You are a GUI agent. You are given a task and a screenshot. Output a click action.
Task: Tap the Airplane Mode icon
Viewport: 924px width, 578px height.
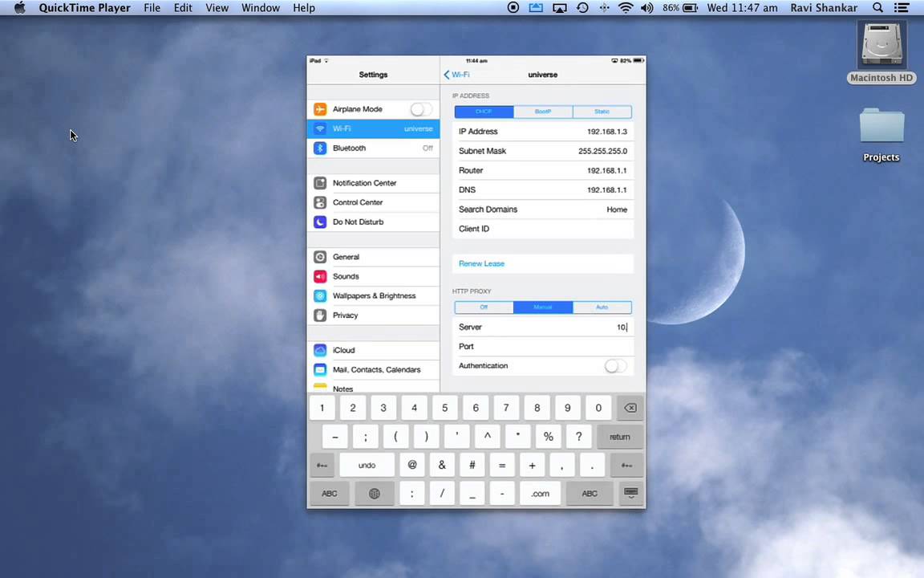coord(320,109)
